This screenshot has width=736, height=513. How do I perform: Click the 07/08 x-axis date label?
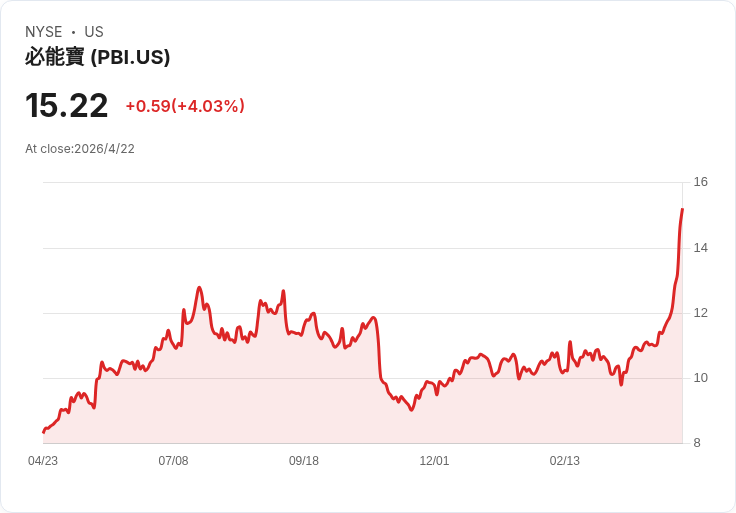click(173, 461)
